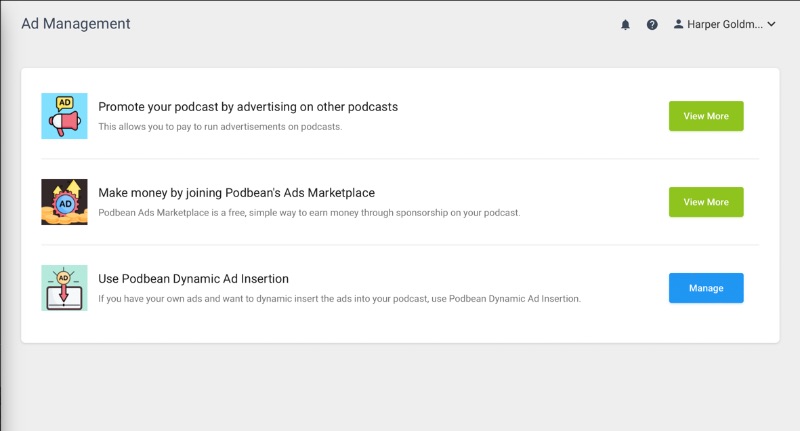
Task: Click View More for Ads Marketplace
Action: click(706, 202)
